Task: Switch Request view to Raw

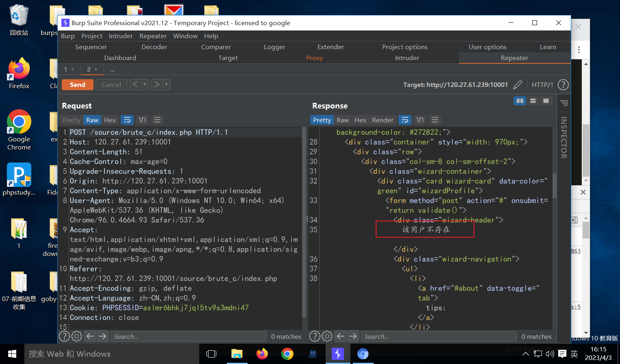Action: click(x=92, y=120)
